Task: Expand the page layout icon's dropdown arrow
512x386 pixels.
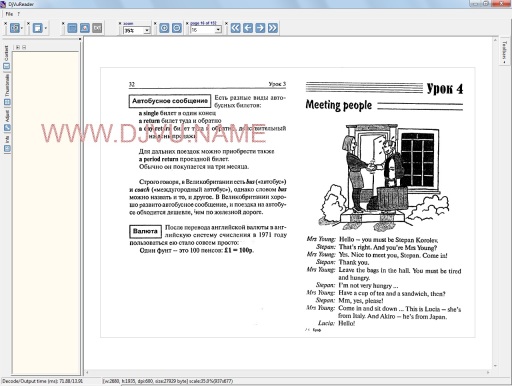Action: pos(22,28)
